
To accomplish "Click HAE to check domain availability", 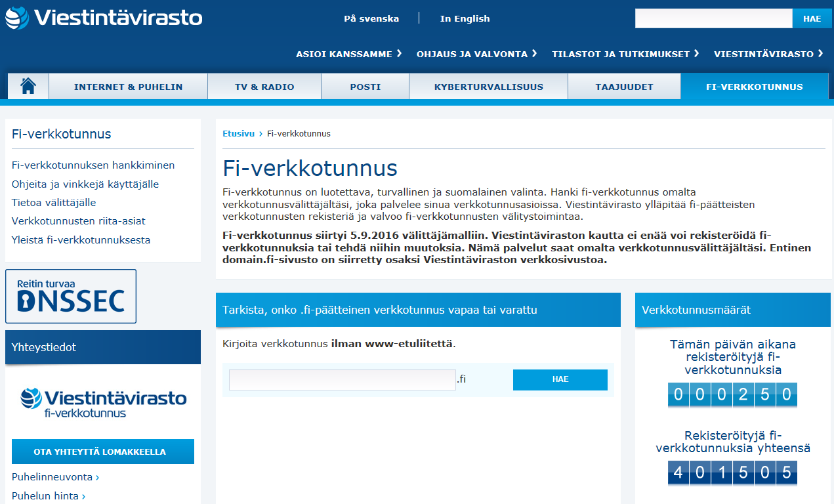I will point(560,380).
